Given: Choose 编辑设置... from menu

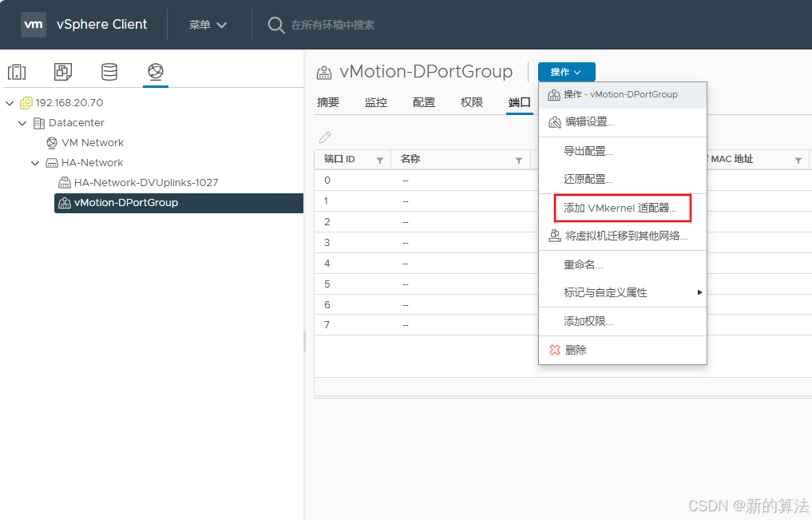Looking at the screenshot, I should [x=623, y=122].
